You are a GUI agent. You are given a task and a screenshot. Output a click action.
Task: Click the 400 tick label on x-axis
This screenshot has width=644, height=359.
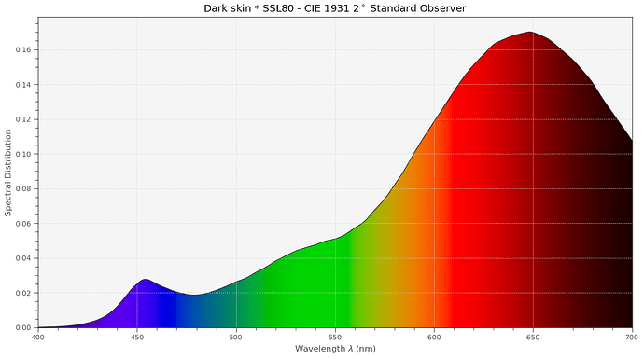(38, 338)
